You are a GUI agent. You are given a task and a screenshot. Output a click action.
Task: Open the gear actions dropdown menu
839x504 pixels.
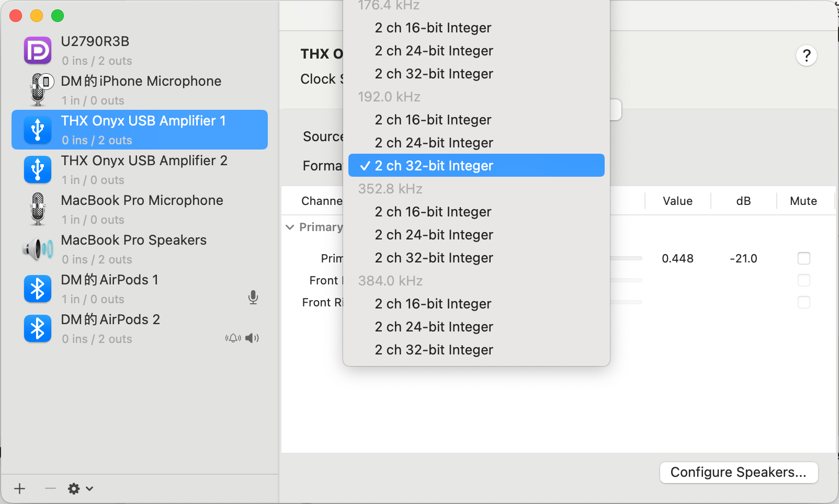point(80,489)
